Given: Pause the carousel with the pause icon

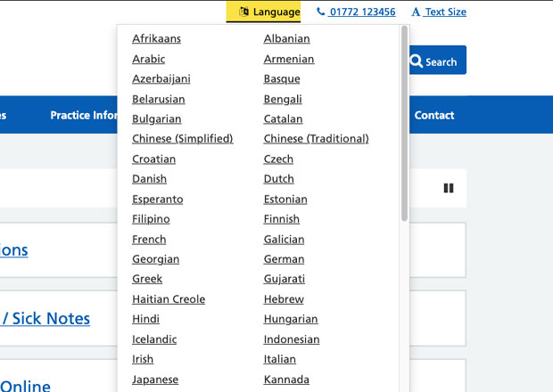Looking at the screenshot, I should tap(449, 188).
